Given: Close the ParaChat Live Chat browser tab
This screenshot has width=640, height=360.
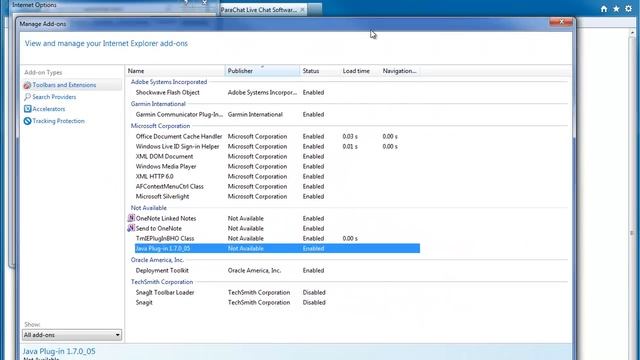Looking at the screenshot, I should pyautogui.click(x=302, y=10).
